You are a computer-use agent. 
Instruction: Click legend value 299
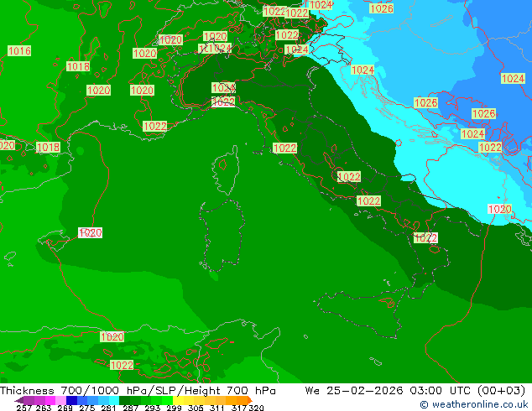(x=174, y=408)
